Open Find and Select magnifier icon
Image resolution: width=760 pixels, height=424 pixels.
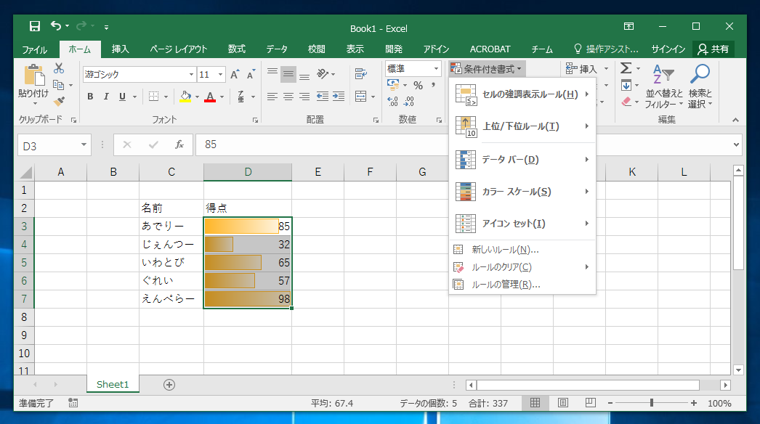(700, 74)
